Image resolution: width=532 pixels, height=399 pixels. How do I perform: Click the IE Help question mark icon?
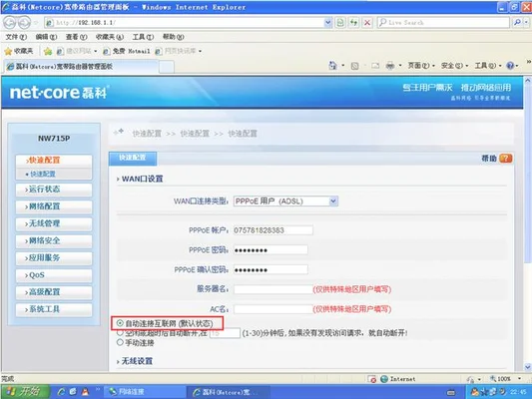tap(510, 66)
